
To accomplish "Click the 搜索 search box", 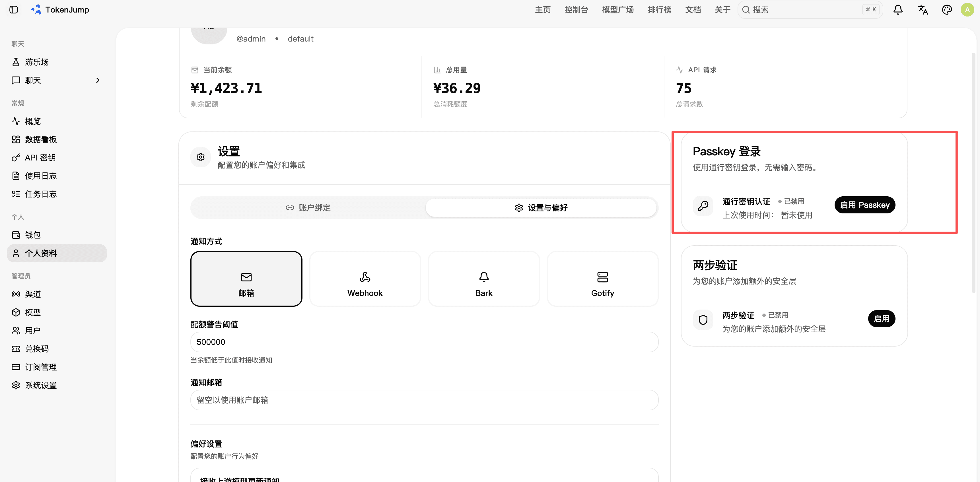I will click(810, 9).
